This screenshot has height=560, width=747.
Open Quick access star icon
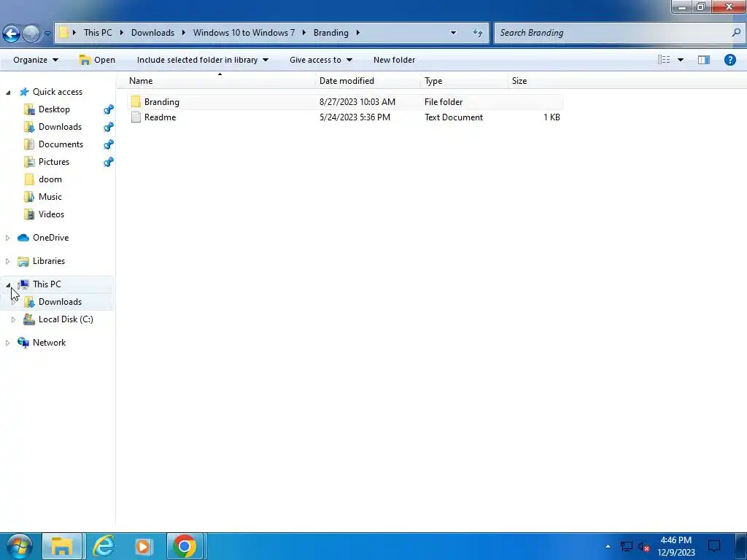point(24,92)
